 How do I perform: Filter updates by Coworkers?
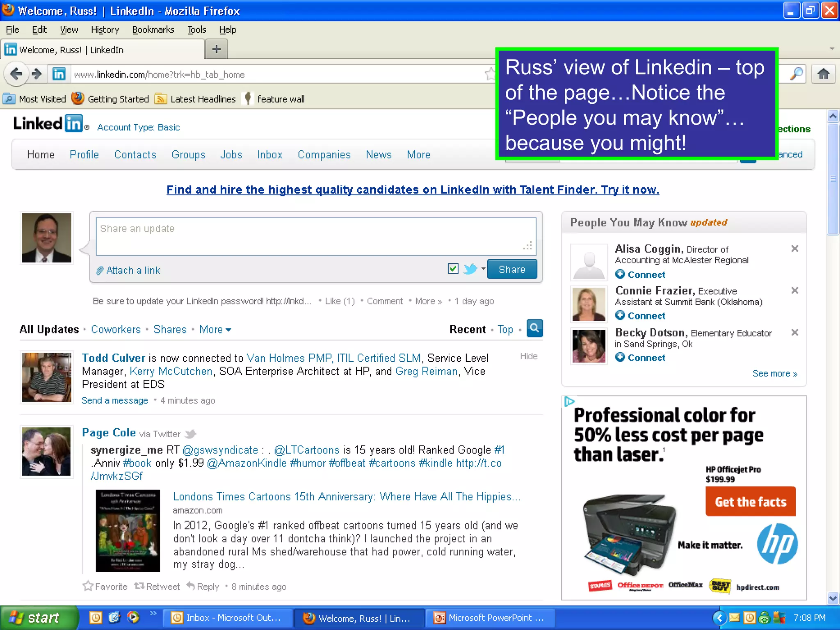[x=116, y=329]
